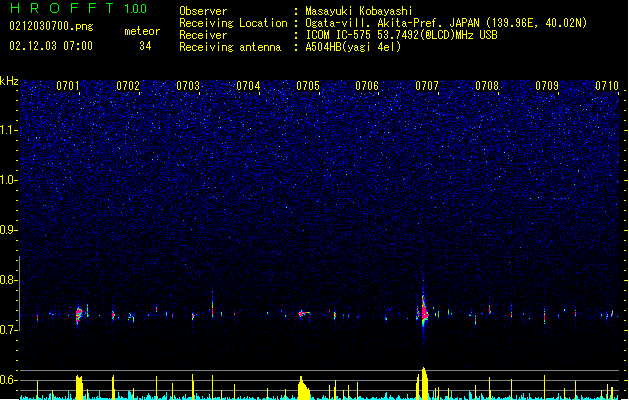
Task: Click the timestamp 02.12.03 07:00
Action: pos(51,46)
